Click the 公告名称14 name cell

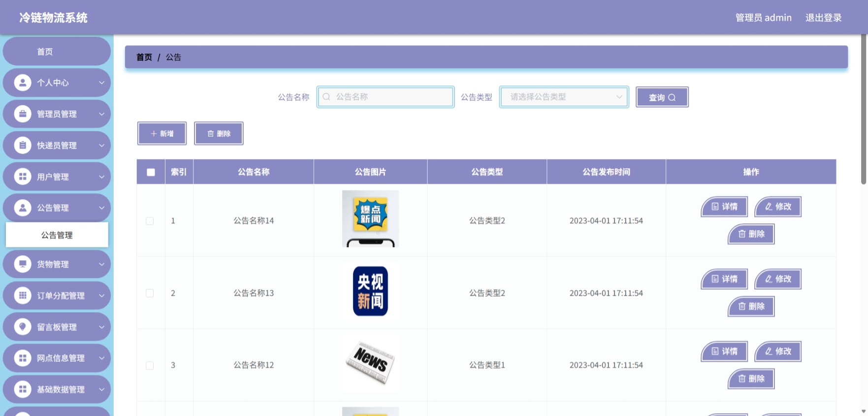(254, 221)
